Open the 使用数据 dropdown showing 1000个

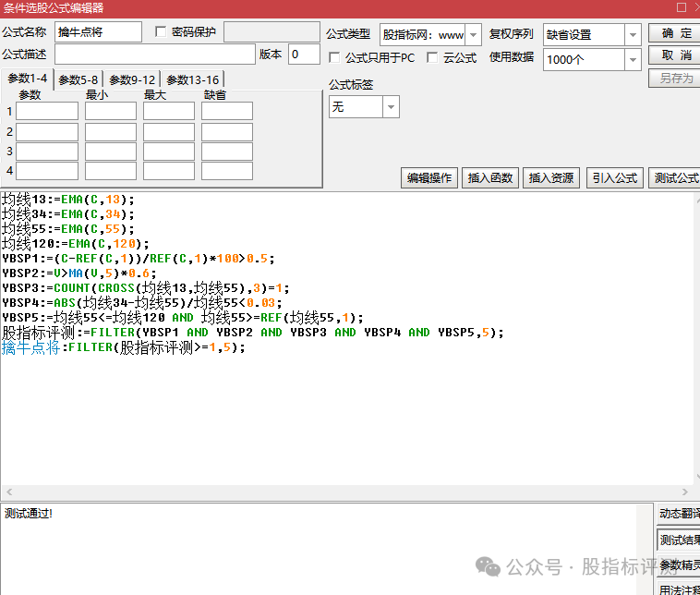pos(633,60)
